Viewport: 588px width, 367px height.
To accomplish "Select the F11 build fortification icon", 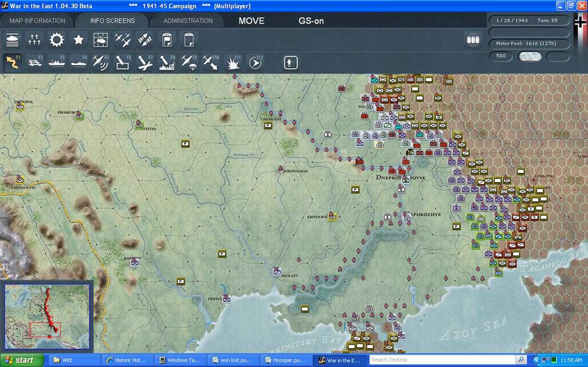I will (x=233, y=62).
